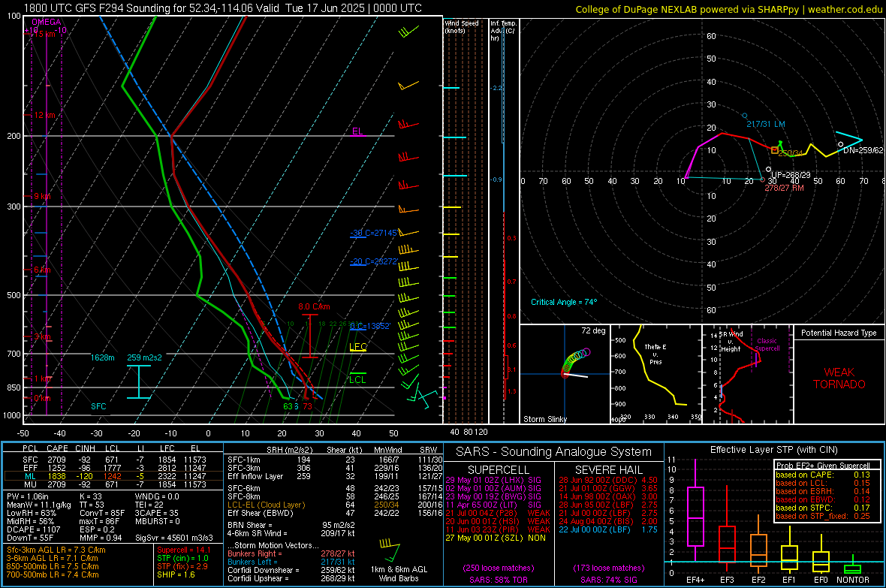
Task: Click the SigSvr = 45601 m3/s3 value
Action: (x=174, y=538)
